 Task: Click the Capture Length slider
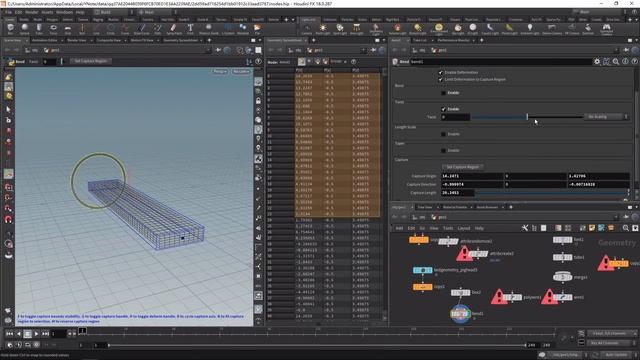pos(553,193)
